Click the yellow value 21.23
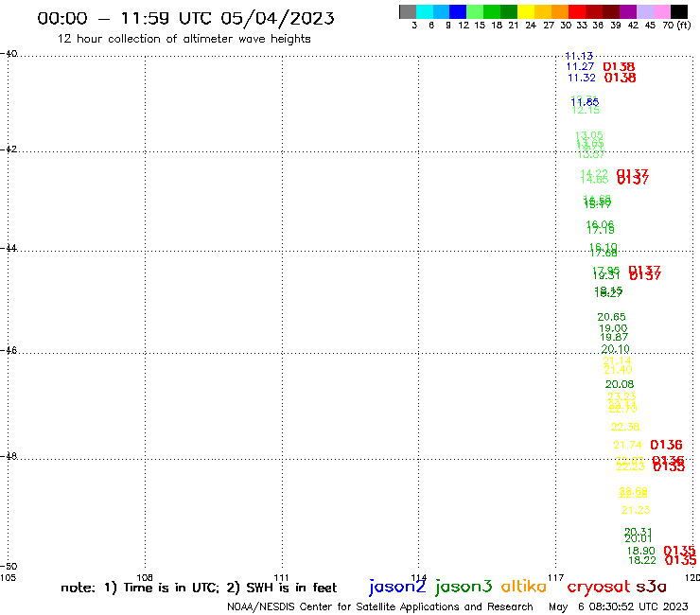Screen dimensions: 700x615 click(x=636, y=510)
